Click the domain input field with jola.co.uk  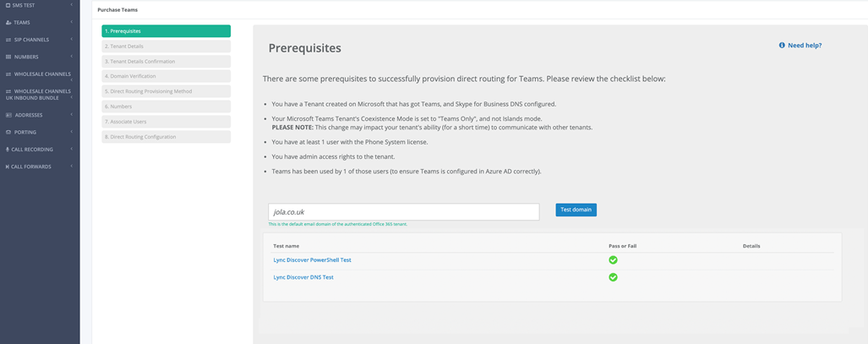tap(403, 212)
